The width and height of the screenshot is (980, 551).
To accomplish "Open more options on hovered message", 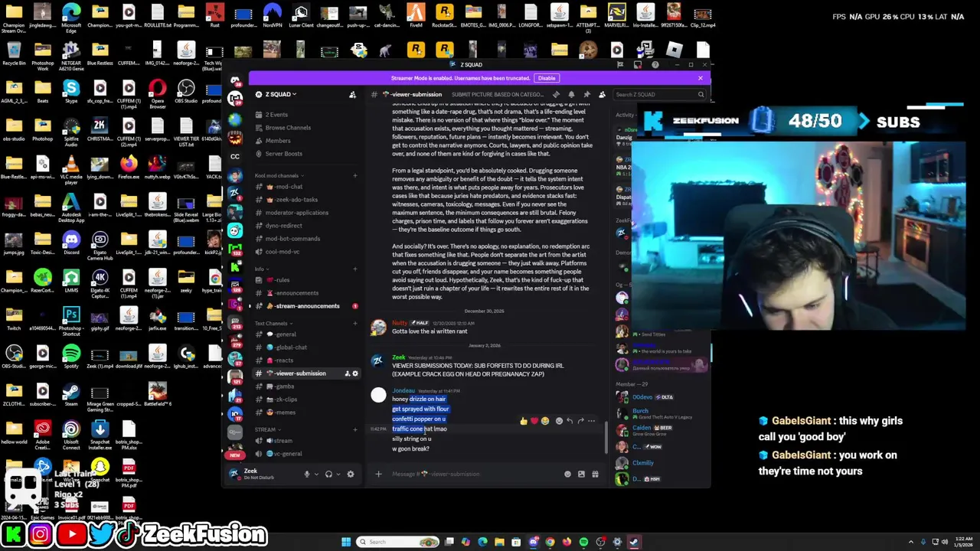I will coord(591,421).
